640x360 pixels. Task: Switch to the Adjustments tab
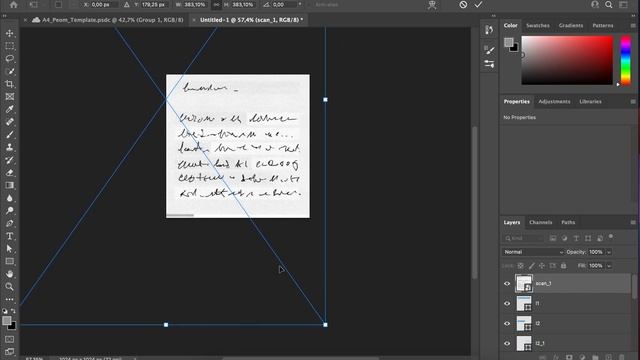(x=554, y=102)
